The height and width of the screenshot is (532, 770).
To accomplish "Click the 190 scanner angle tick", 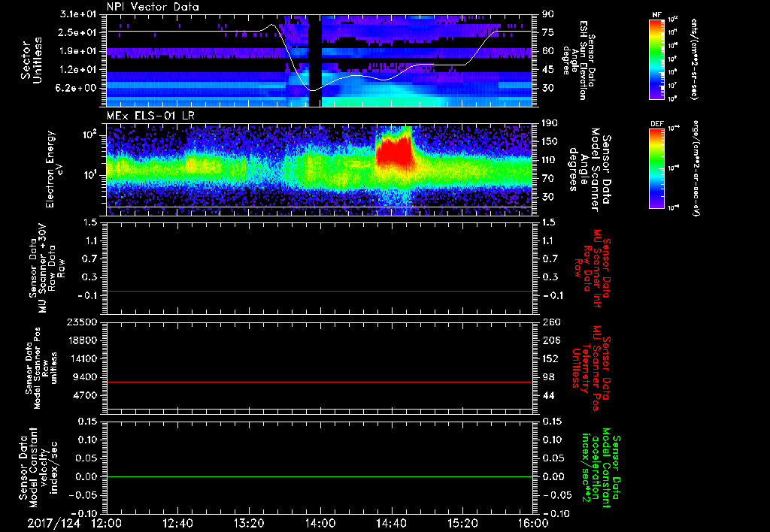I will pyautogui.click(x=550, y=123).
